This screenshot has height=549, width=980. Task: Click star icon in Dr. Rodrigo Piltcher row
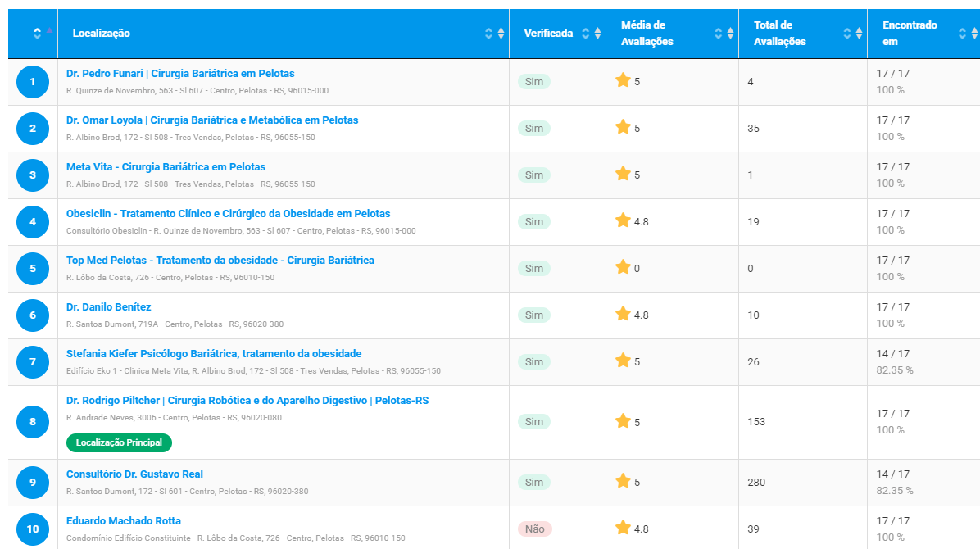tap(623, 421)
